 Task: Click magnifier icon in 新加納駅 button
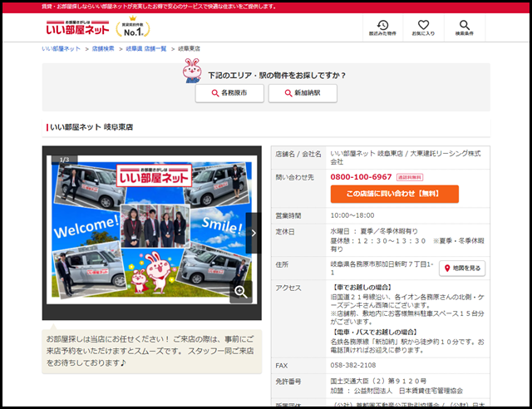288,93
